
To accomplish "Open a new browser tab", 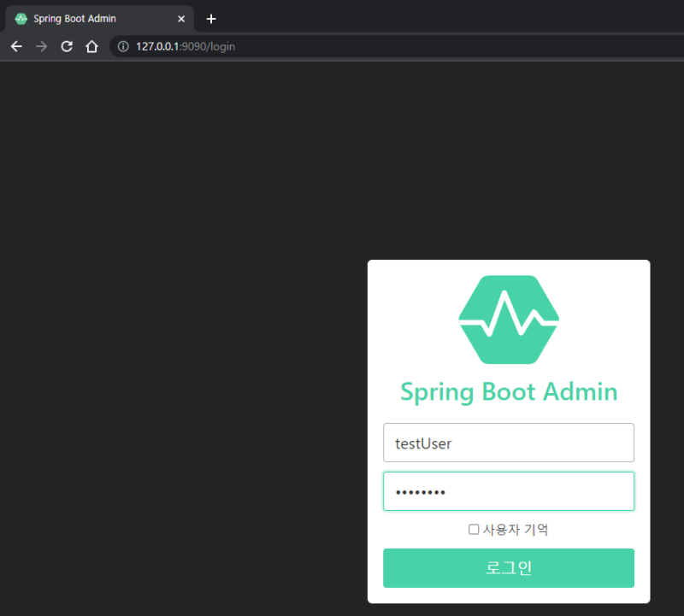I will tap(211, 19).
